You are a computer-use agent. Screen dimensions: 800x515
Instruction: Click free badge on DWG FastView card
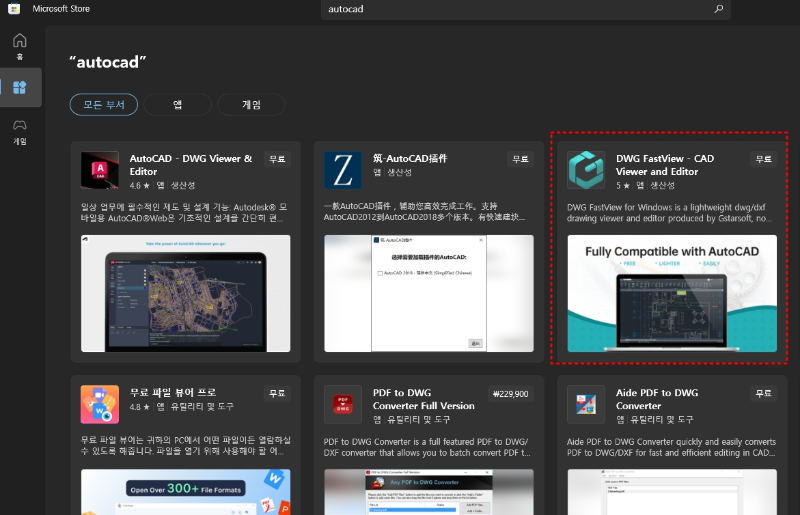click(x=764, y=159)
